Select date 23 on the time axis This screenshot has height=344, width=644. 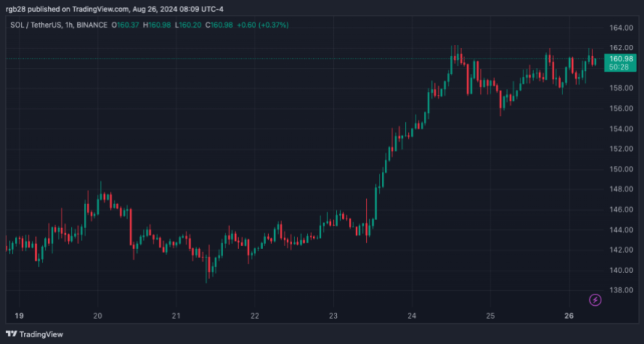pos(333,316)
